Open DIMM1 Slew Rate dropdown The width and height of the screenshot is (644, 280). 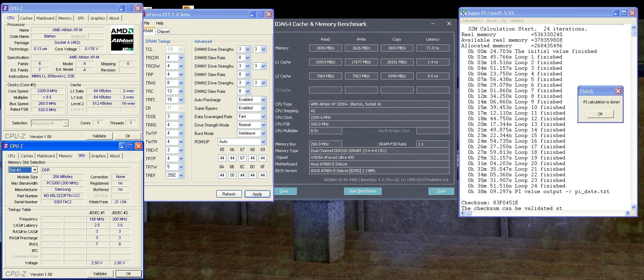pyautogui.click(x=248, y=74)
